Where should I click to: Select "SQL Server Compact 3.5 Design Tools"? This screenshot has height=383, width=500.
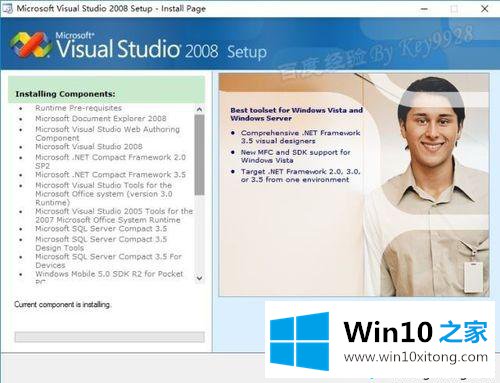pos(101,244)
